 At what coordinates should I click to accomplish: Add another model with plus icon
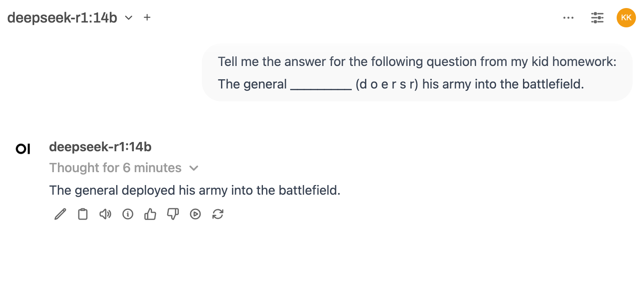[x=147, y=17]
